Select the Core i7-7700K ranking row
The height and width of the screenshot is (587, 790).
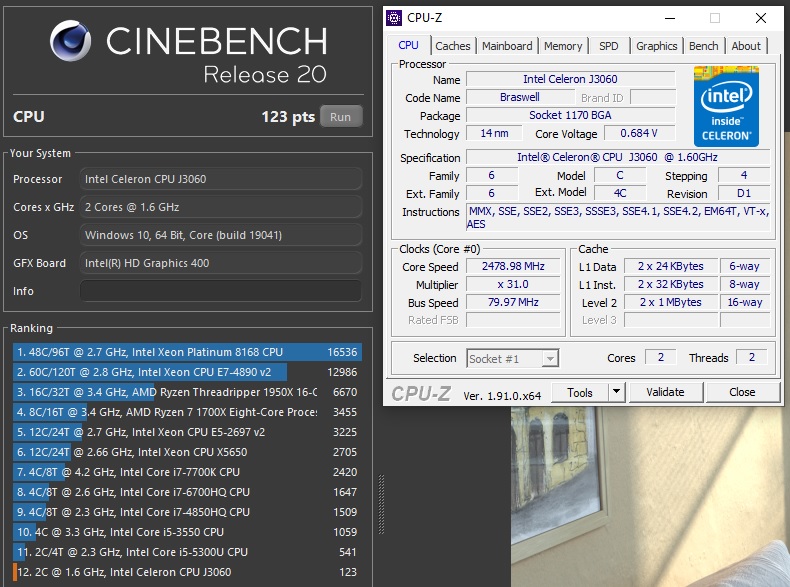tap(187, 472)
